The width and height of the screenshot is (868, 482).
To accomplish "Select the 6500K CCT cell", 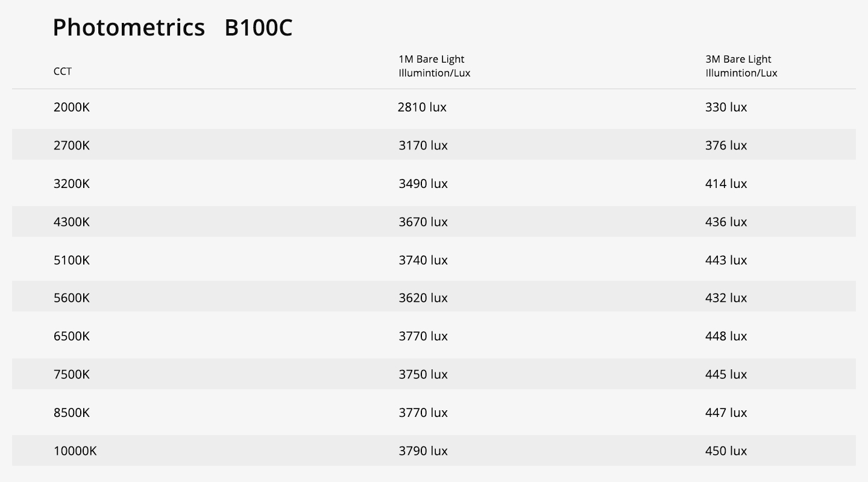I will pos(71,336).
